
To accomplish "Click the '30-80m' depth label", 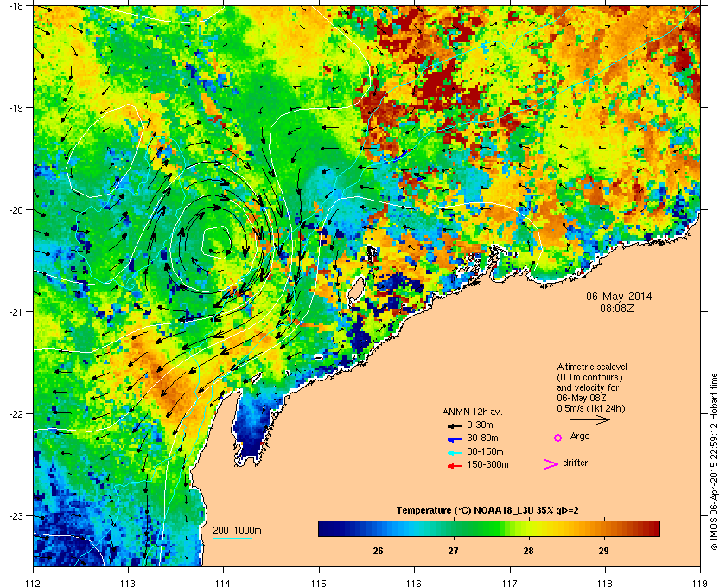I will pyautogui.click(x=482, y=438).
